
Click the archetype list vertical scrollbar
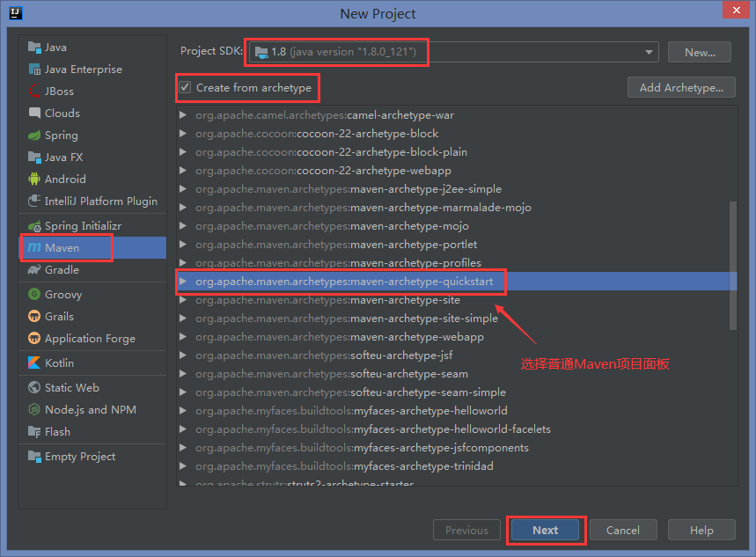733,264
